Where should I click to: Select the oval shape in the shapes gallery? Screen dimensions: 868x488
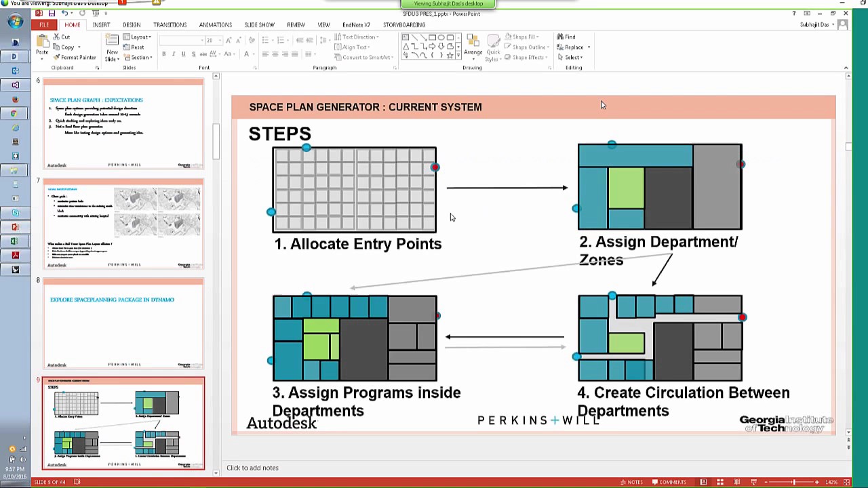[441, 38]
